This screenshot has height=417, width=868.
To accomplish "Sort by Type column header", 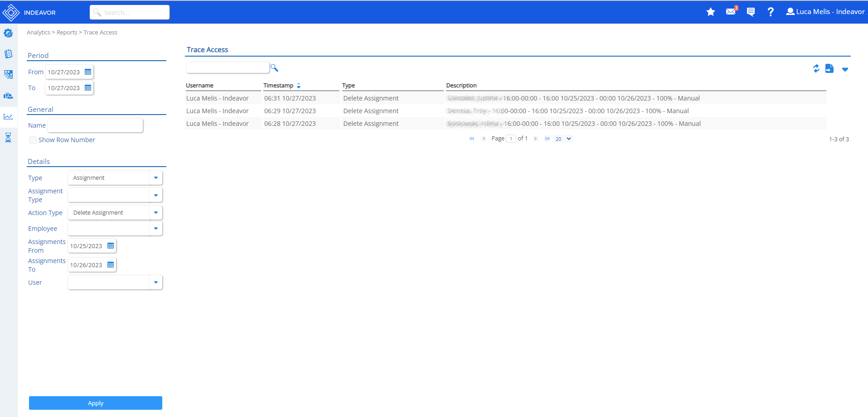I will pos(349,86).
